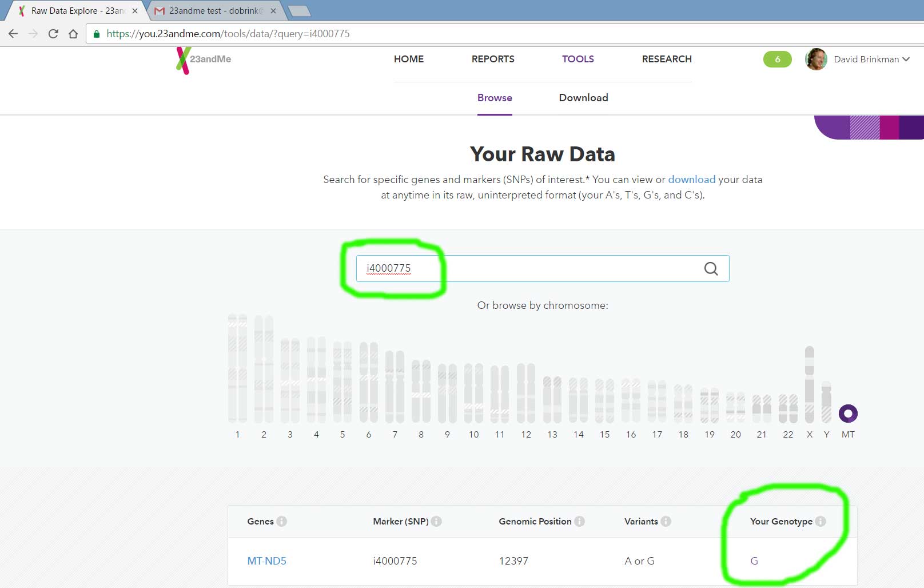Click the secure padlock icon in address bar
This screenshot has height=588, width=924.
click(97, 34)
